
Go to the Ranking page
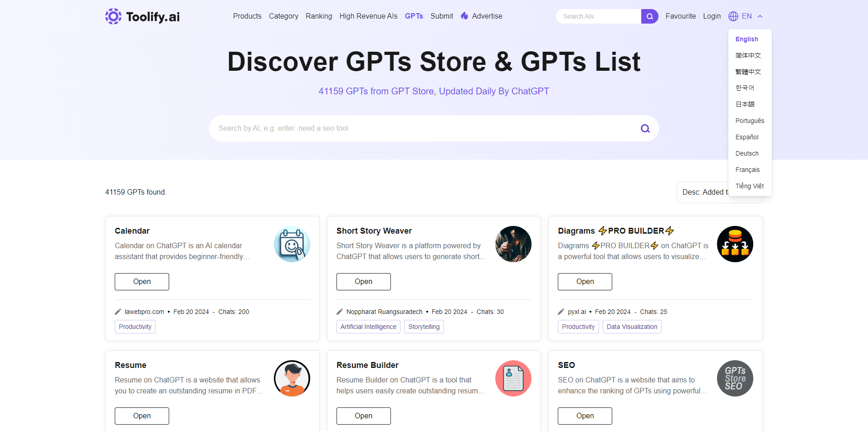point(319,16)
